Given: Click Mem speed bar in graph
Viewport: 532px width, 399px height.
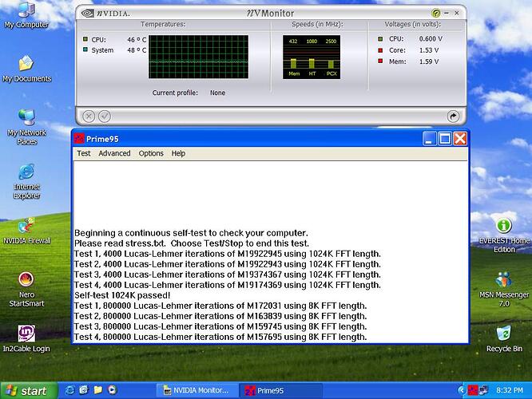Looking at the screenshot, I should pos(293,63).
